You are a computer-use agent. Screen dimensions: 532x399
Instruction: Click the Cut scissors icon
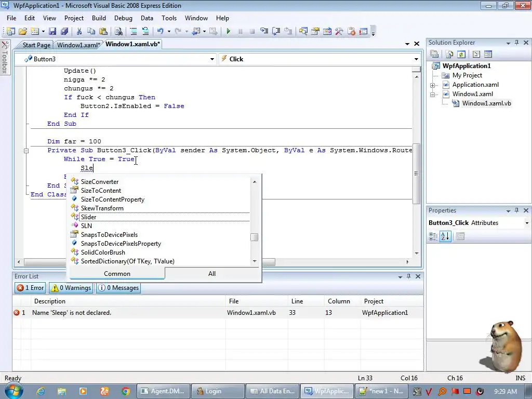pyautogui.click(x=79, y=31)
